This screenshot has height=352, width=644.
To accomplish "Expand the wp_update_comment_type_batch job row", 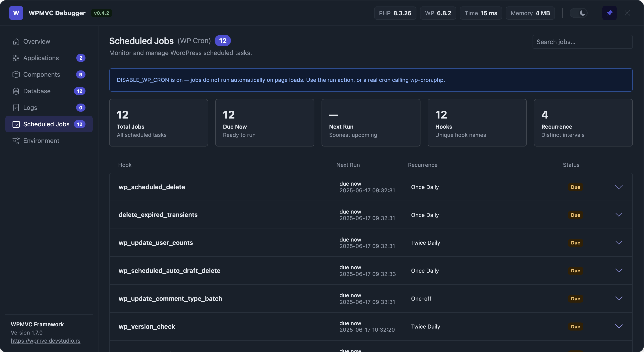I will click(x=619, y=299).
